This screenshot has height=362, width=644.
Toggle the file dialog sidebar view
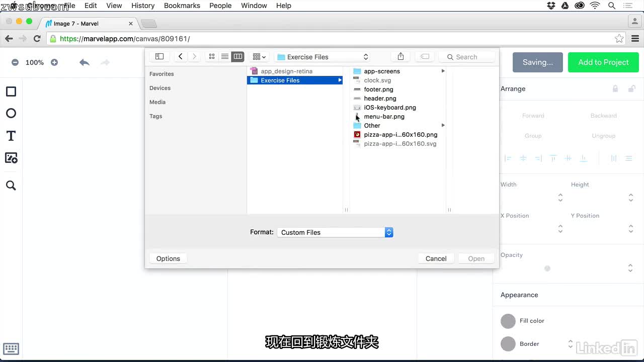pyautogui.click(x=159, y=57)
